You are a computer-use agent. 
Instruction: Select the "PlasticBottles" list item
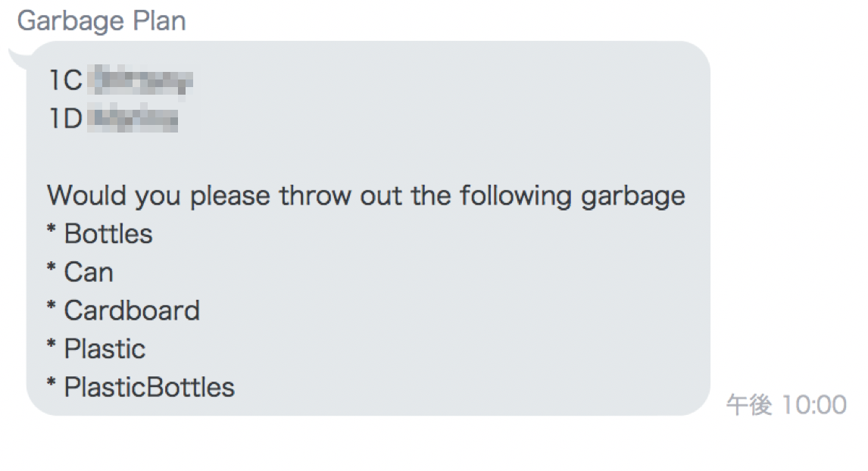149,388
